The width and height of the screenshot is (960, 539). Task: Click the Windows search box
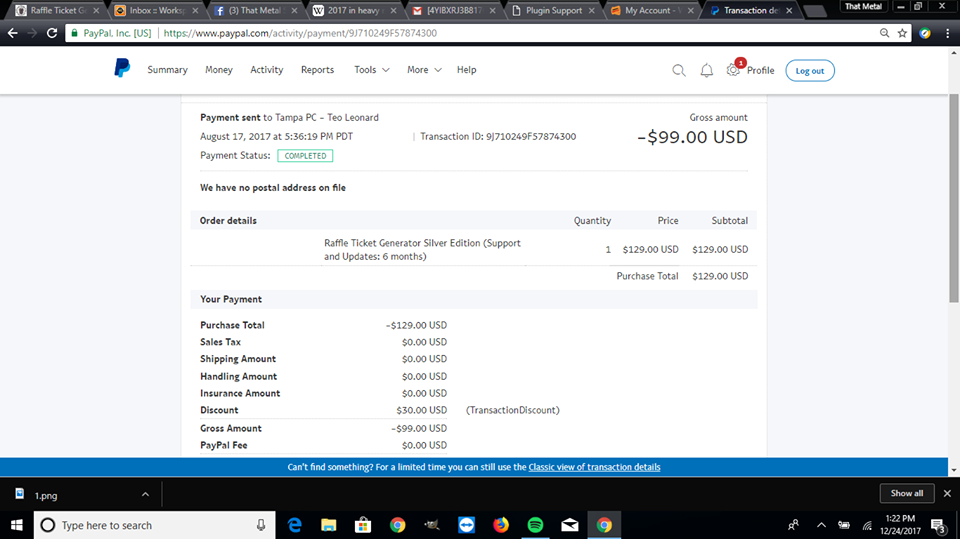[150, 525]
